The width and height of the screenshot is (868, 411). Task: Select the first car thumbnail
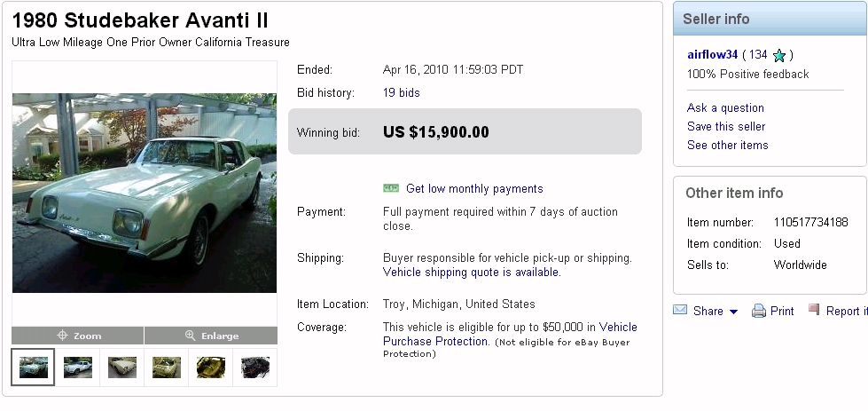click(34, 367)
